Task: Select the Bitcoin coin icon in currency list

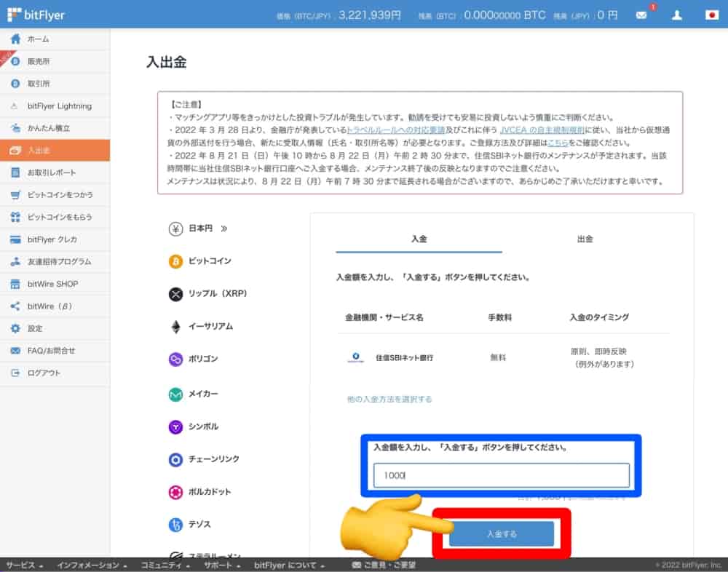Action: 175,261
